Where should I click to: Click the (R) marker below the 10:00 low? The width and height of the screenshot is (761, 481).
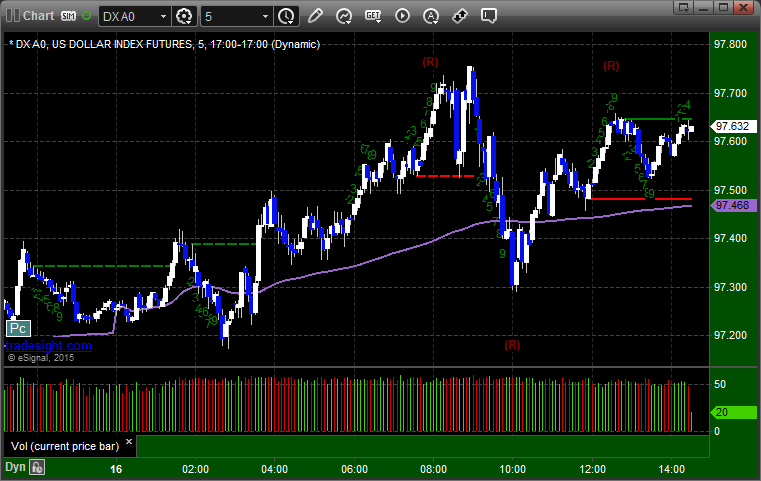[x=513, y=345]
